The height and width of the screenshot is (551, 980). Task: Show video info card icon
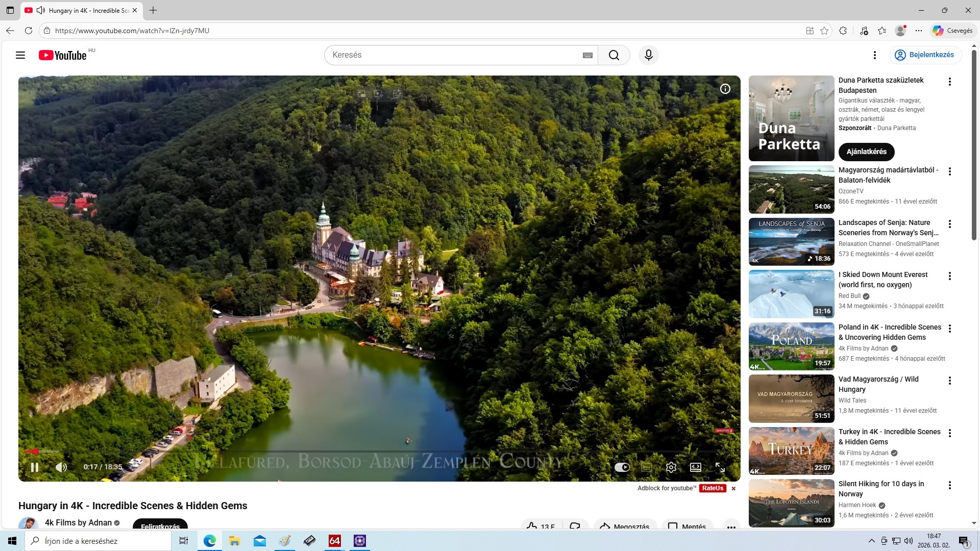[725, 89]
